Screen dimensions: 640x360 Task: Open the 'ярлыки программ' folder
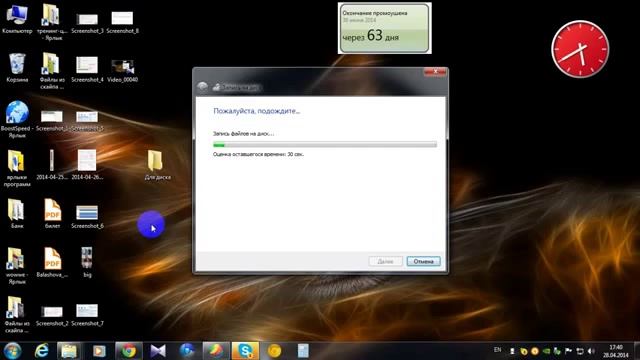click(x=17, y=168)
